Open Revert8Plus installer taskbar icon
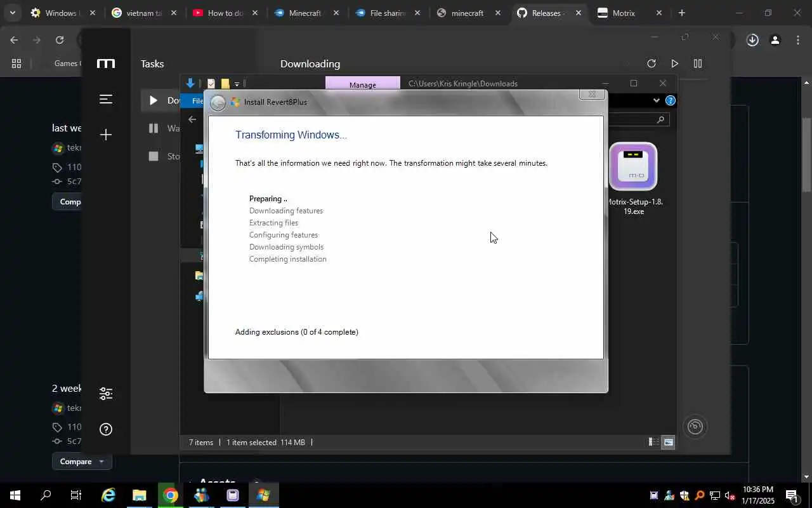812x508 pixels. point(264,495)
